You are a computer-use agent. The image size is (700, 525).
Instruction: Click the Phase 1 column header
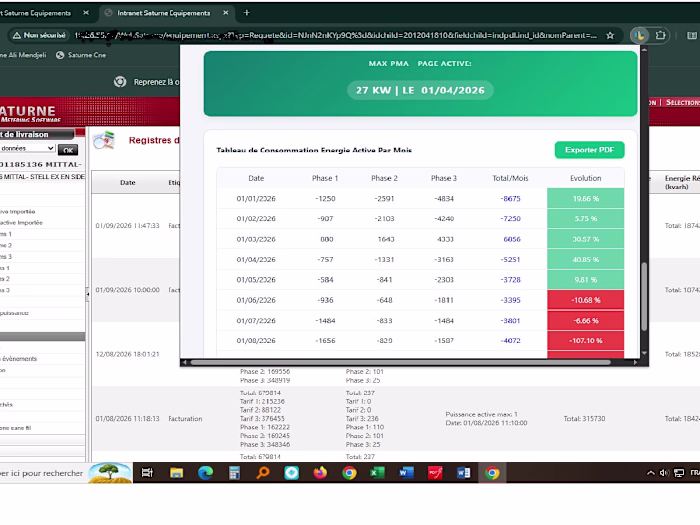click(x=325, y=178)
